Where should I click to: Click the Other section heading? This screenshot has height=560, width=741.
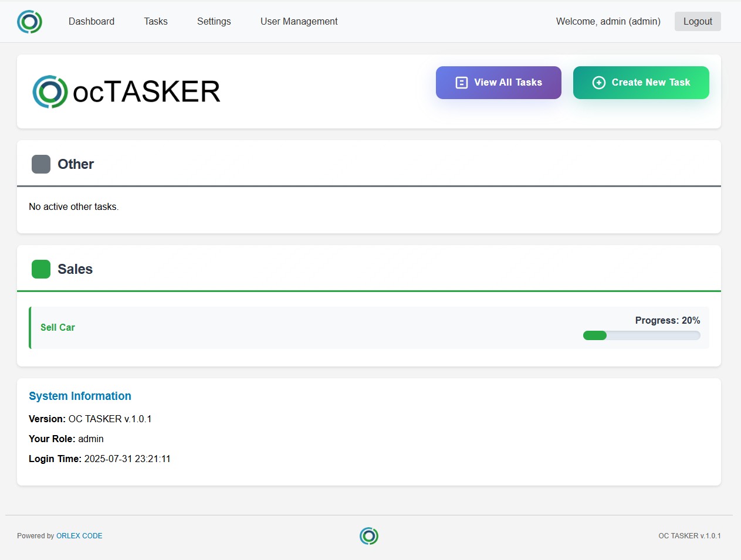pos(76,164)
